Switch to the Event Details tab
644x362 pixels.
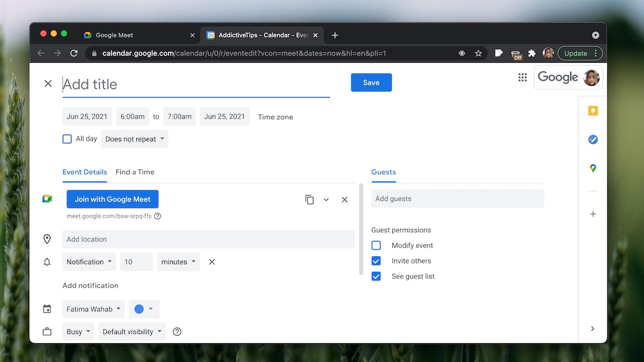(x=85, y=172)
